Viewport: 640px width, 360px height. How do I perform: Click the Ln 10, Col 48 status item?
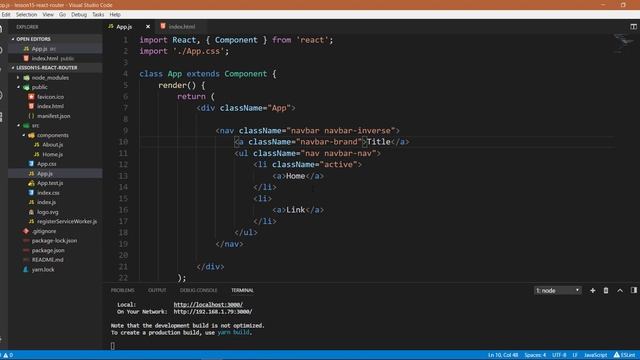coord(503,355)
